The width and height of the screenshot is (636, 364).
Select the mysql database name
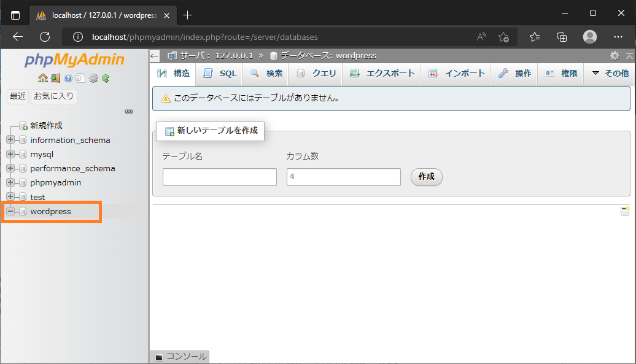tap(42, 155)
